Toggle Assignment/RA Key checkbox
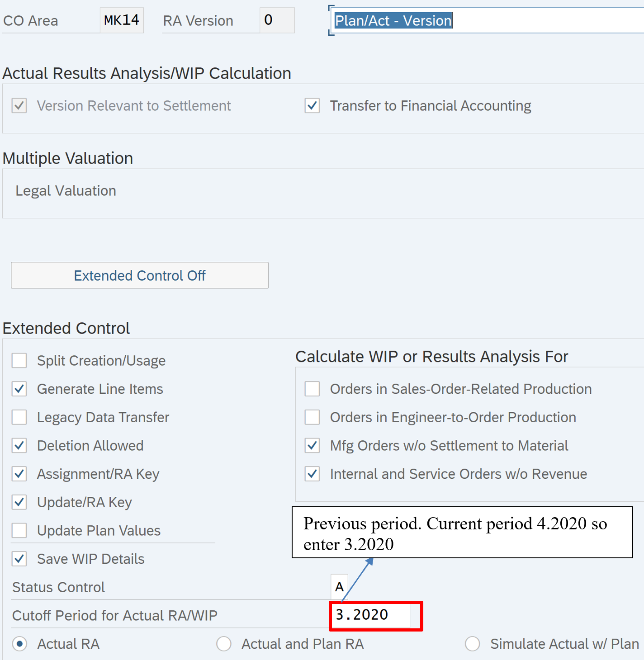 pyautogui.click(x=19, y=474)
